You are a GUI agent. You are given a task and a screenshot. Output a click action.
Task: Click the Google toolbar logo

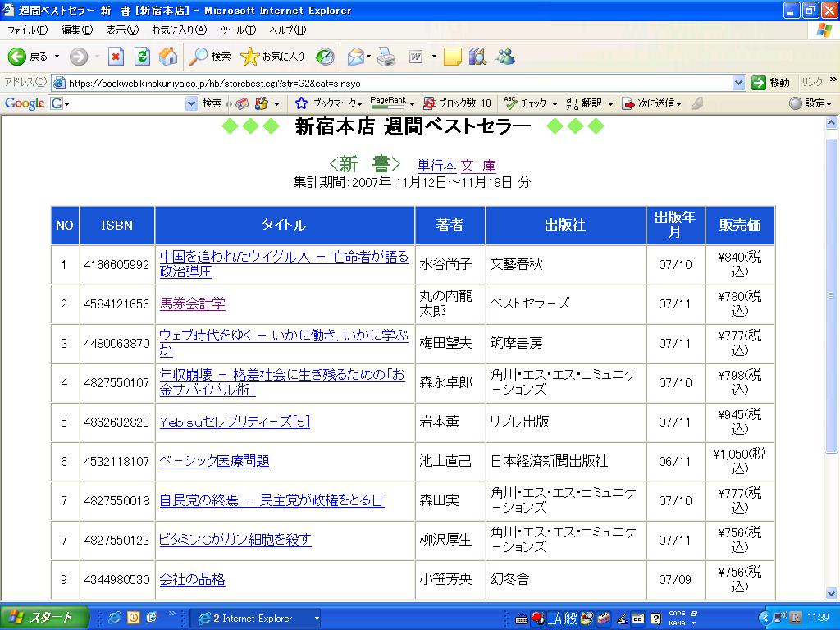tap(24, 103)
